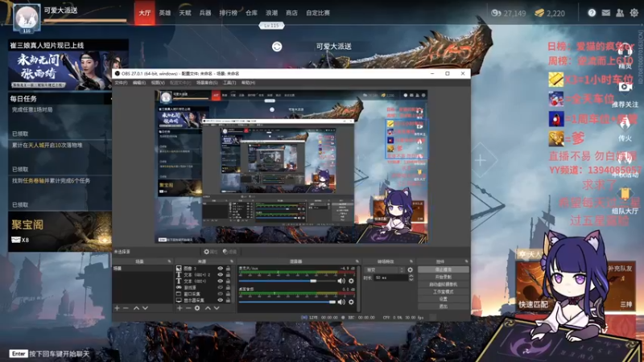This screenshot has height=362, width=644.
Task: Open 桌面音频 audio settings gear
Action: click(351, 302)
